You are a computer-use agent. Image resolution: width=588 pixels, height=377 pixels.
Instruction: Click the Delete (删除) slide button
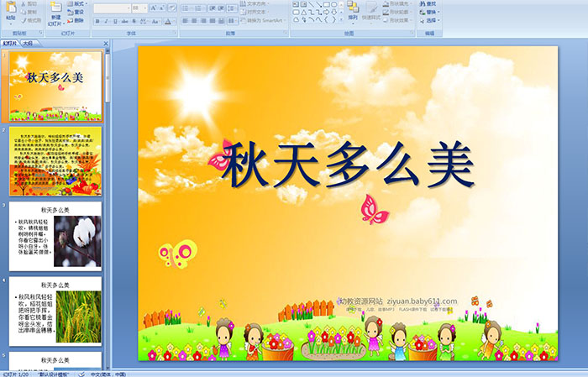click(76, 20)
